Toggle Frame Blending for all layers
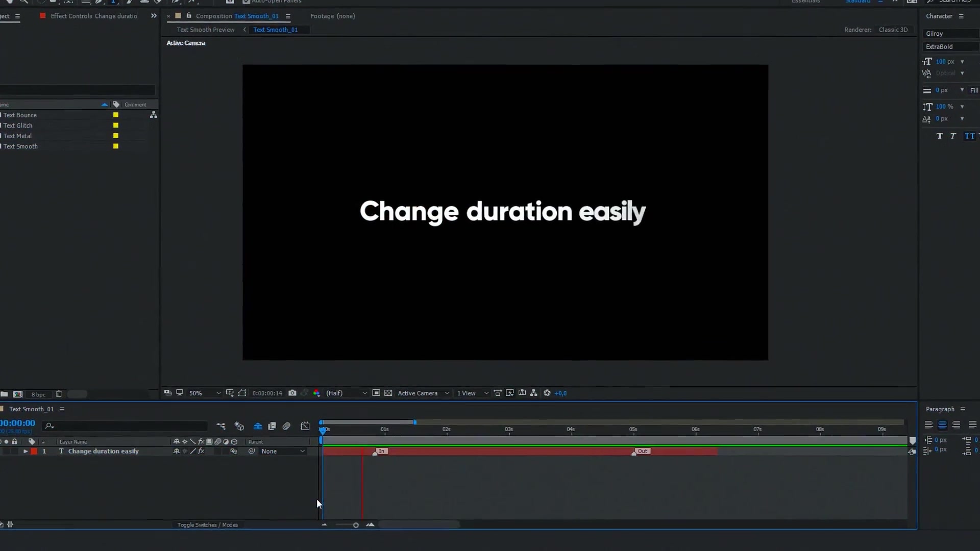The width and height of the screenshot is (980, 551). click(x=272, y=426)
